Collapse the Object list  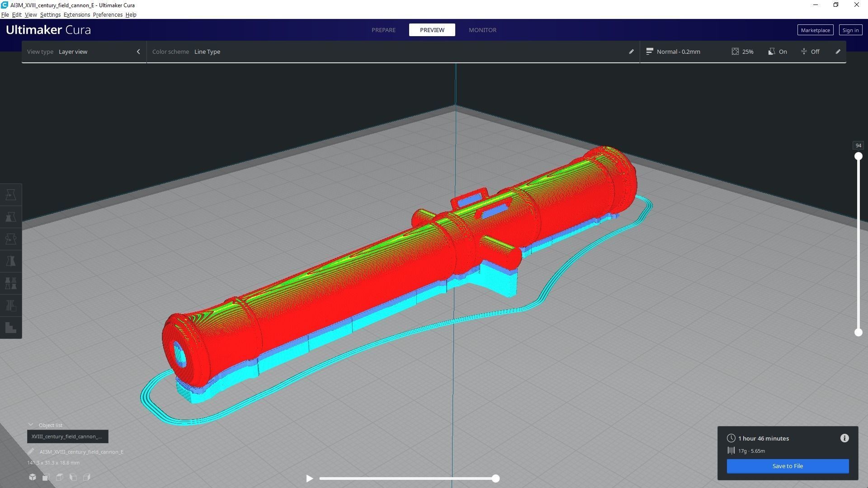click(31, 425)
